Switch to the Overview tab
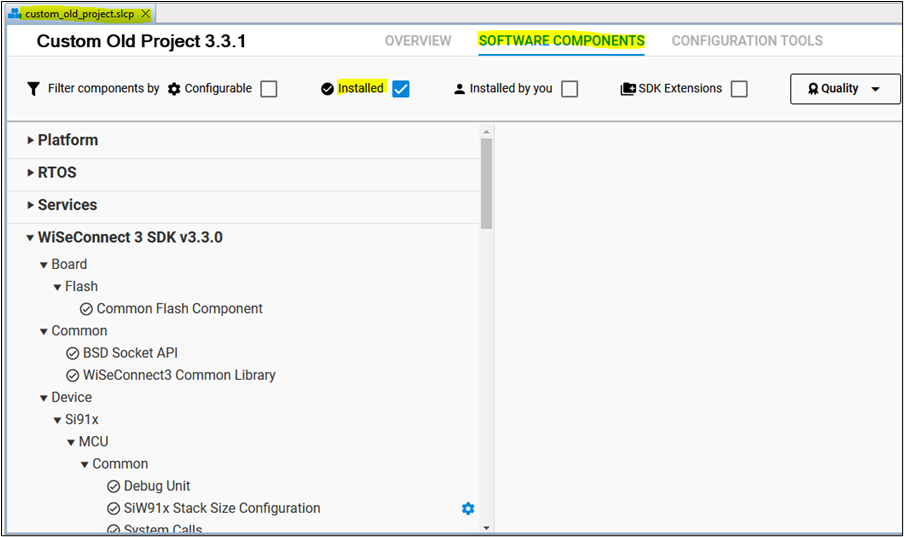This screenshot has height=537, width=904. pos(418,41)
